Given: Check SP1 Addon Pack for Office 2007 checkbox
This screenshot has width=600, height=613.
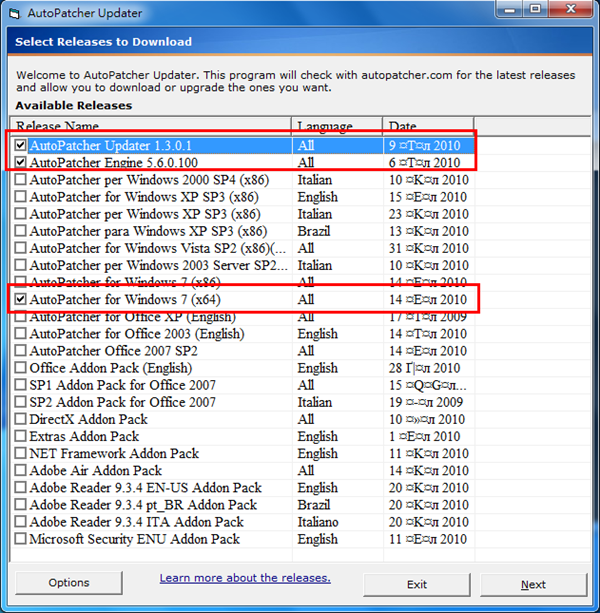Looking at the screenshot, I should click(20, 385).
